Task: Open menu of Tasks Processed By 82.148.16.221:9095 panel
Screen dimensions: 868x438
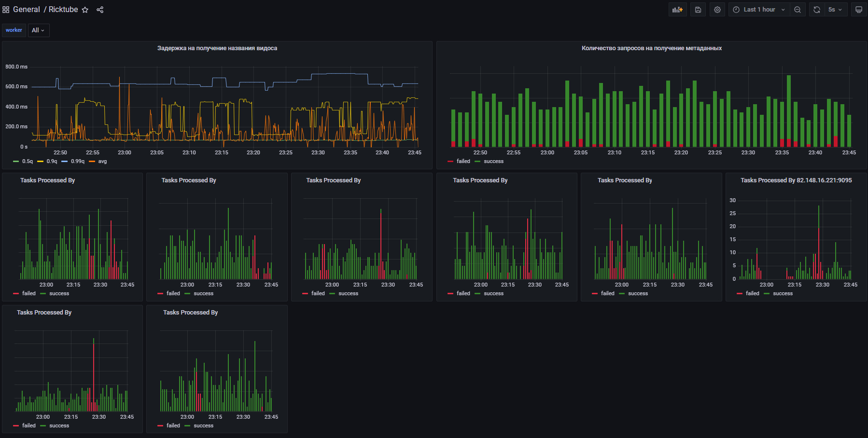Action: [796, 180]
